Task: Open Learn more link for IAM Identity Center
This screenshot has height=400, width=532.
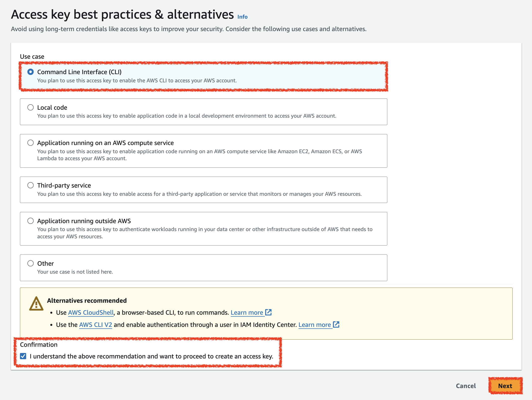Action: (315, 325)
